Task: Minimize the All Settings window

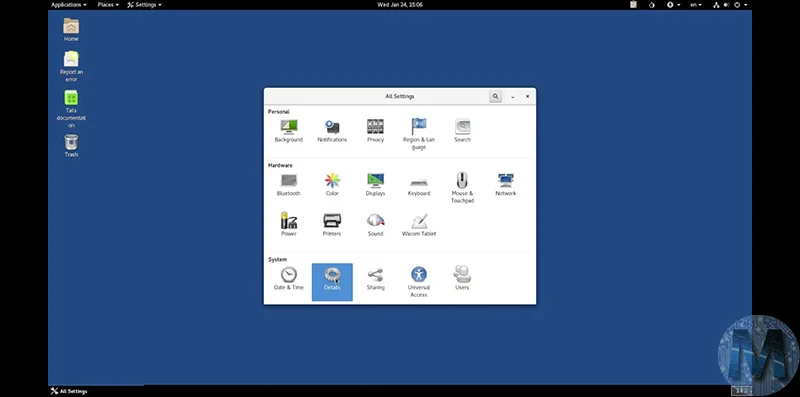Action: pos(513,96)
